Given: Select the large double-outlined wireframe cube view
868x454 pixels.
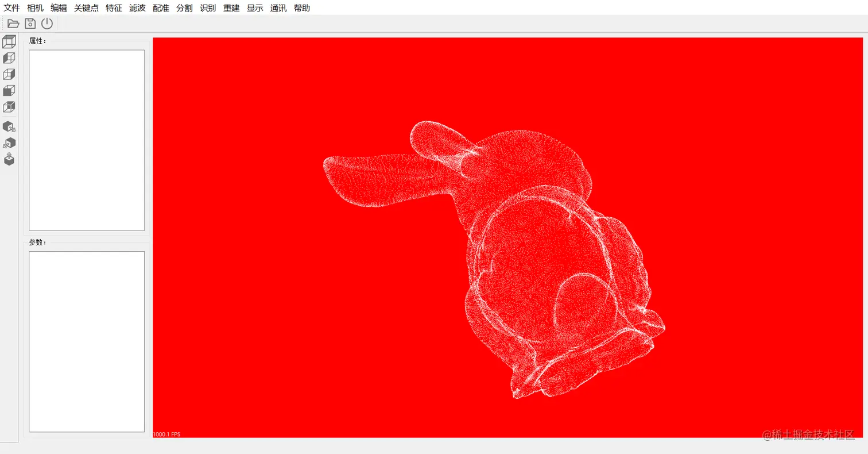Looking at the screenshot, I should coord(9,41).
